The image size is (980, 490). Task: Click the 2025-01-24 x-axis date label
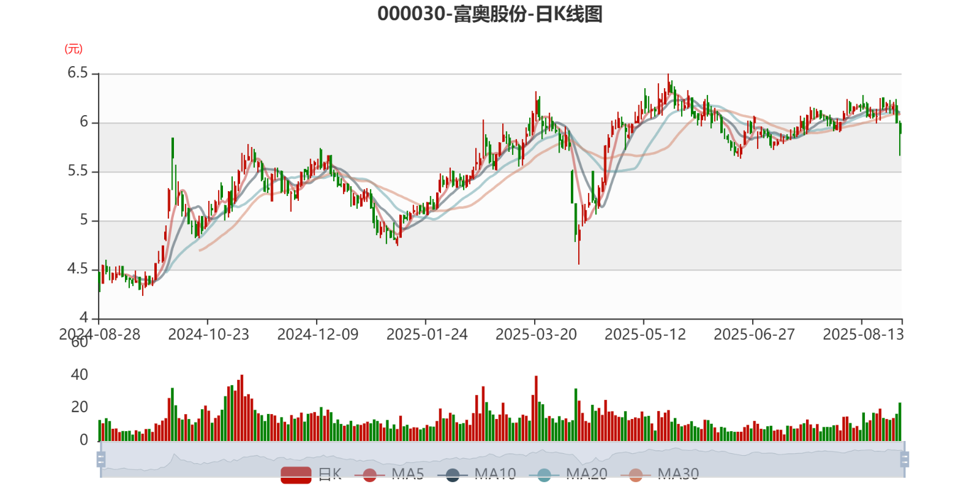point(426,334)
